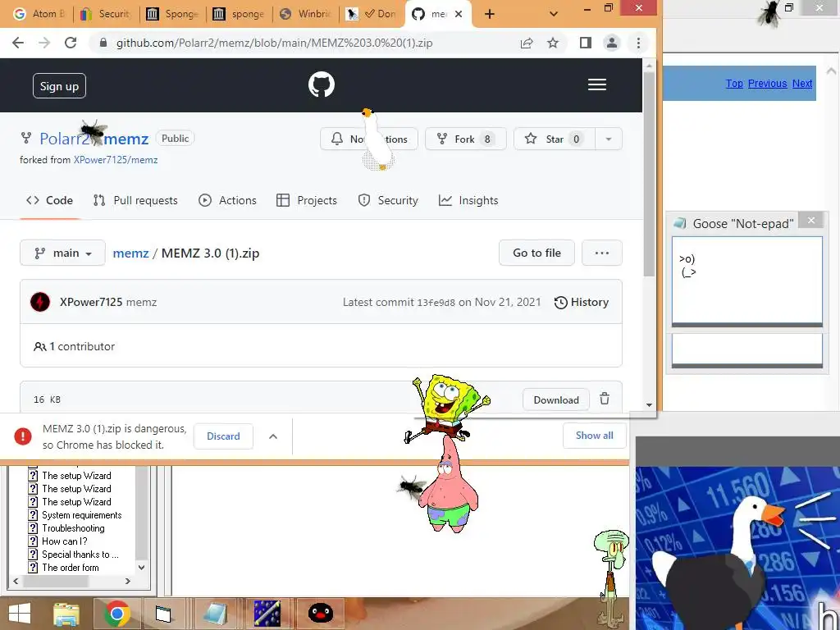Viewport: 840px width, 630px height.
Task: Click the blue starry wand taskbar icon
Action: 267,614
